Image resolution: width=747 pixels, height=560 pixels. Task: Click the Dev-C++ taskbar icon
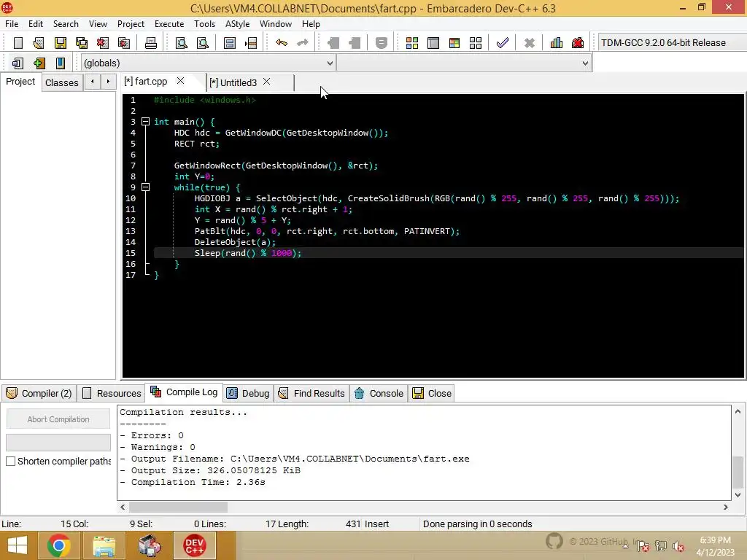(194, 545)
